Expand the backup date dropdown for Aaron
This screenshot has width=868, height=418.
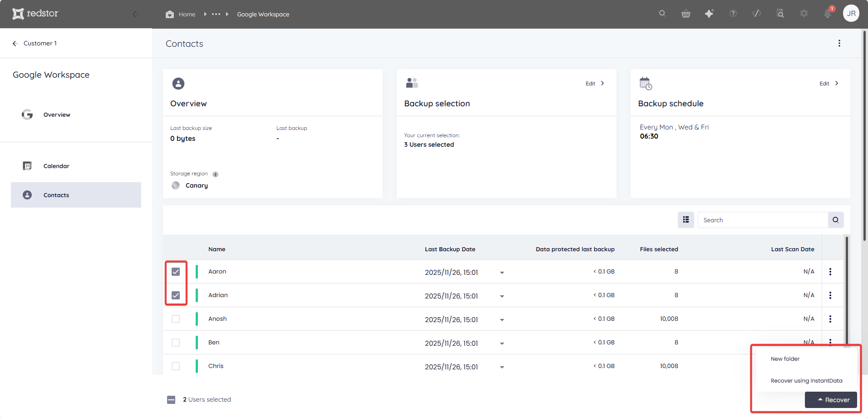[502, 273]
